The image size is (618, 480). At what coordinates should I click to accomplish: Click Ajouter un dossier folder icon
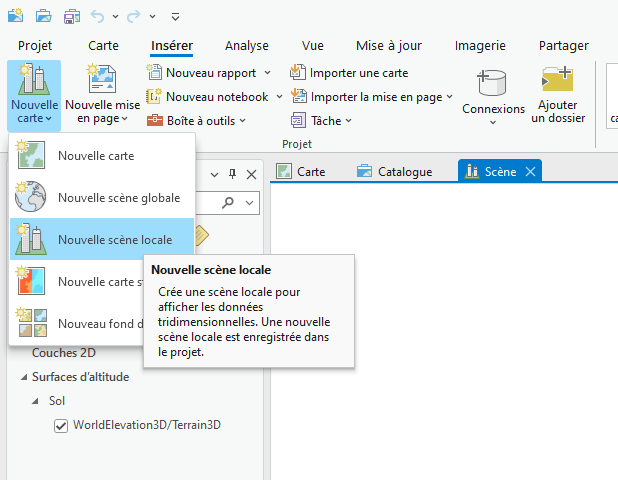click(557, 81)
